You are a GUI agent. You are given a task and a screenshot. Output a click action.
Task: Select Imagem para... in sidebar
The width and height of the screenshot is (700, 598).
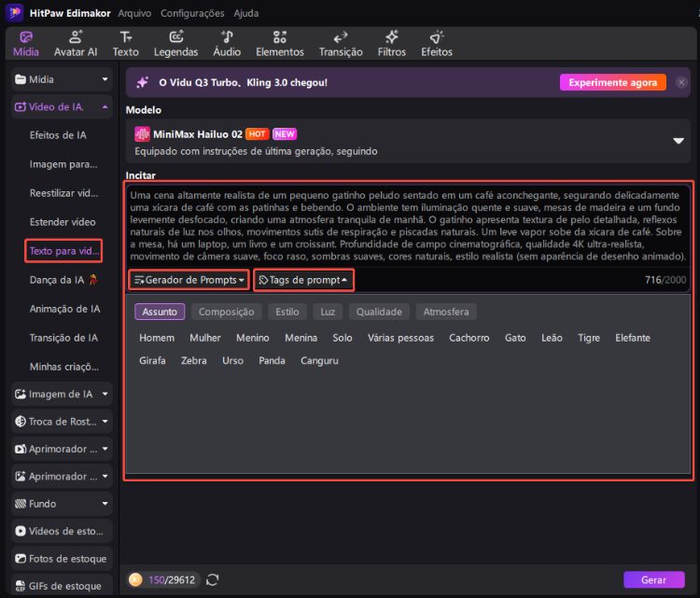[x=63, y=164]
